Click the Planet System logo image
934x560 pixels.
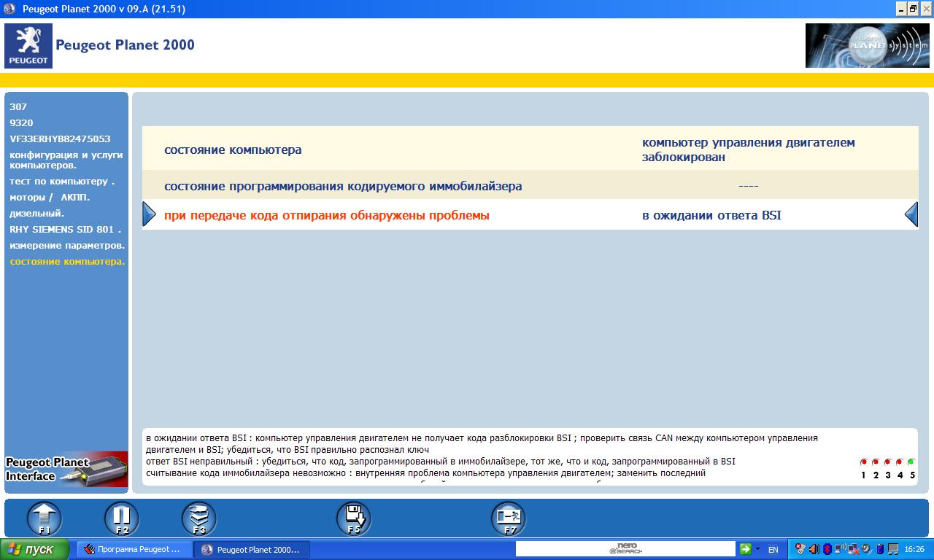(x=867, y=45)
